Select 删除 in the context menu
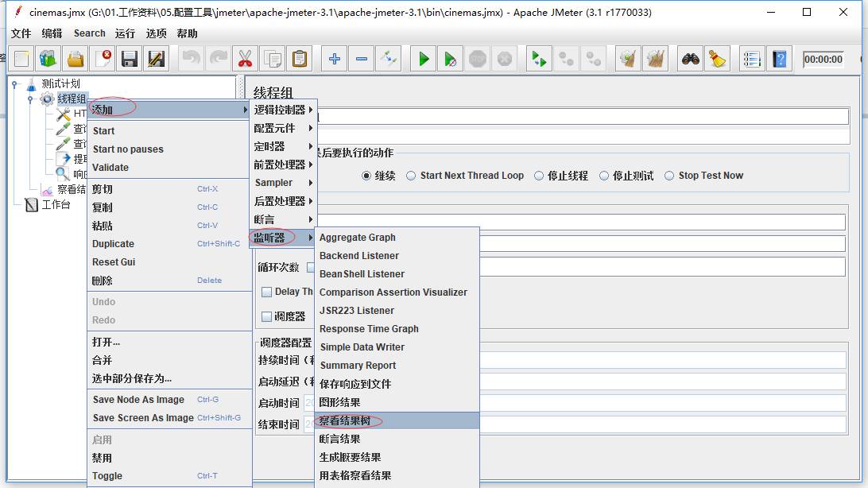868x488 pixels. pos(169,281)
